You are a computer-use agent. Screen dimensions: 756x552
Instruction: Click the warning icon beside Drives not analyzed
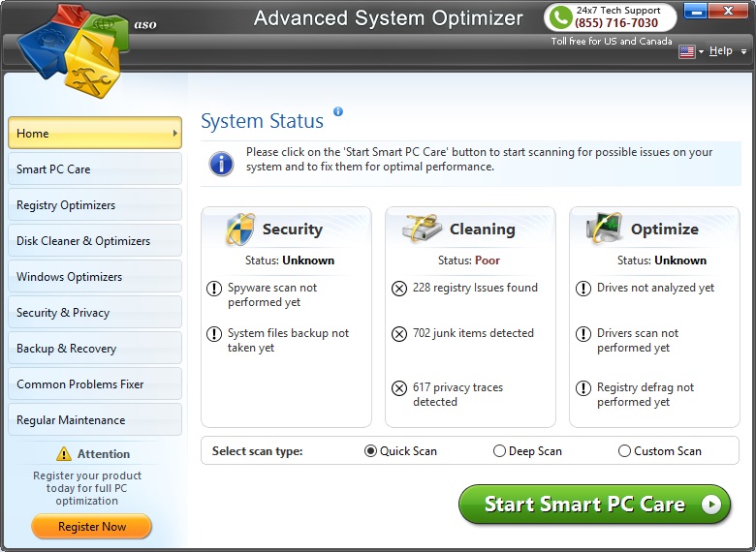(x=583, y=289)
